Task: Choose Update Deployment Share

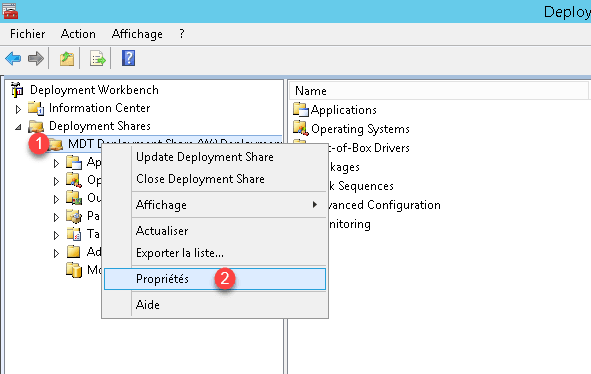Action: click(x=215, y=157)
